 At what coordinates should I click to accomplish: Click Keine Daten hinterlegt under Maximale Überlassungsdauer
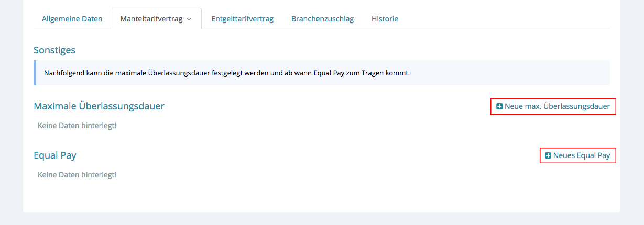coord(77,126)
